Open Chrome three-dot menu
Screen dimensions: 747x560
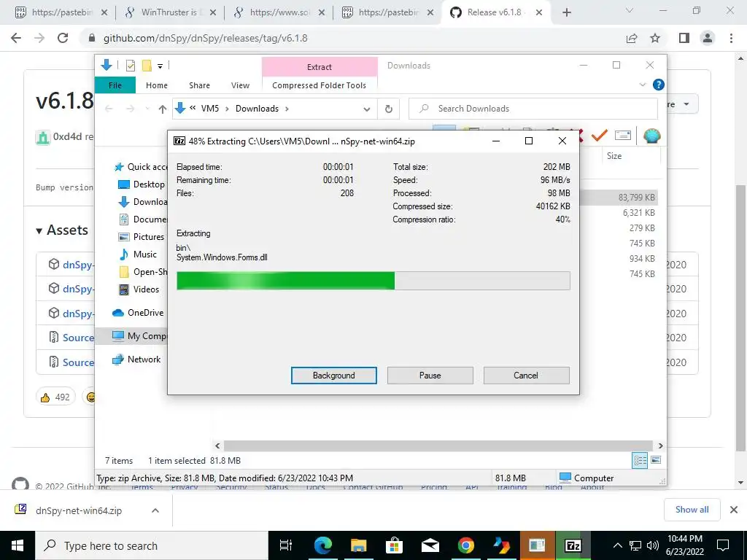731,38
